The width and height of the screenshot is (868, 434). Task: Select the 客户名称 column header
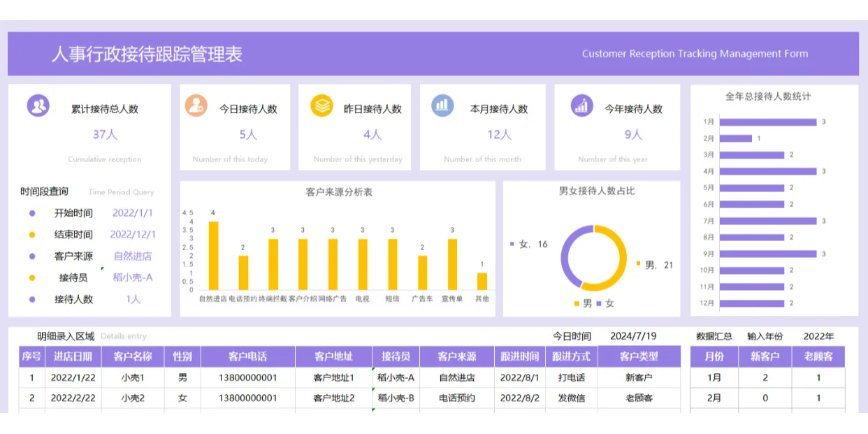(x=132, y=356)
